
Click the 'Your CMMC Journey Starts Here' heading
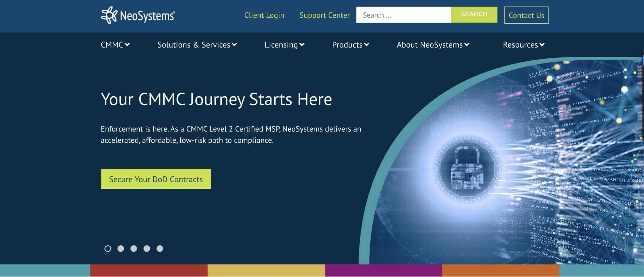(x=216, y=99)
